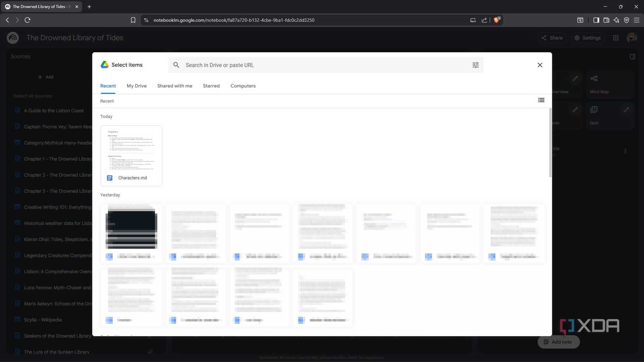
Task: Open search filter options in the Drive picker
Action: pos(475,65)
